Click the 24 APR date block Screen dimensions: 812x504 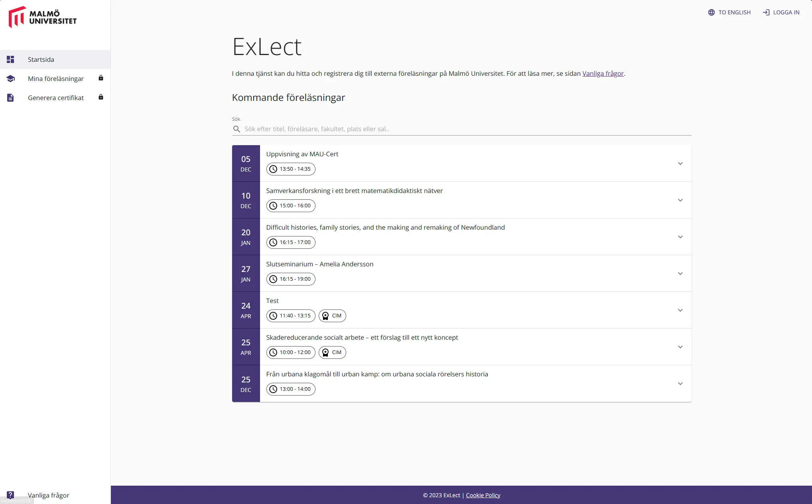(246, 310)
